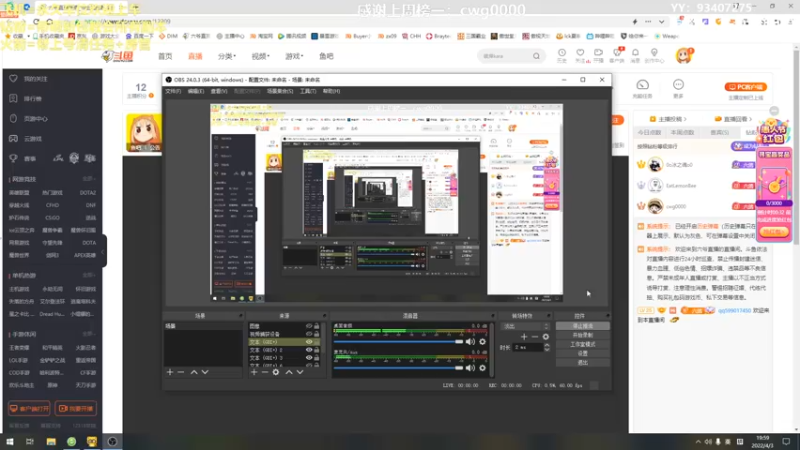Click the 停止推流 button in OBS
This screenshot has height=450, width=800.
coord(583,326)
